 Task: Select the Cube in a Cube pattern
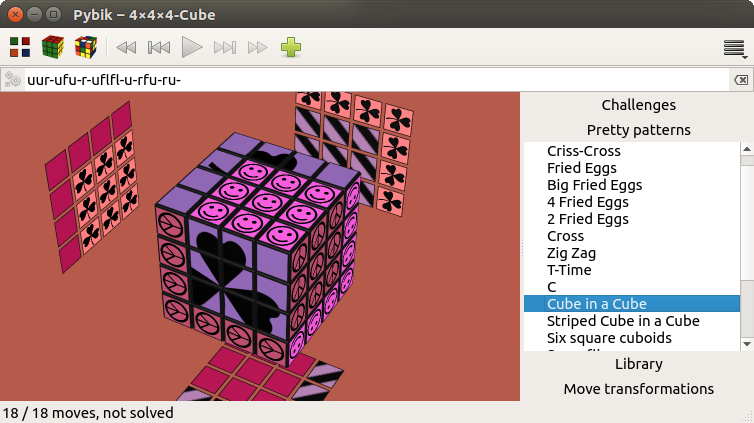tap(632, 304)
